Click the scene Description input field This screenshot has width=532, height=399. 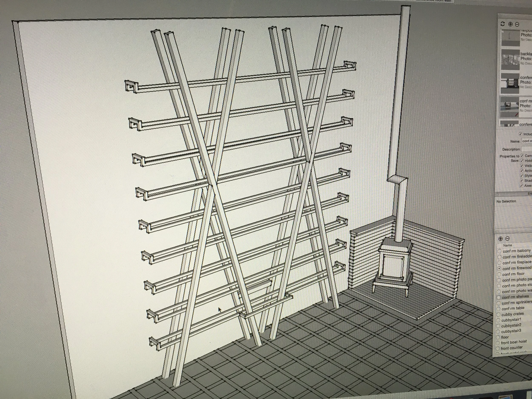[527, 149]
